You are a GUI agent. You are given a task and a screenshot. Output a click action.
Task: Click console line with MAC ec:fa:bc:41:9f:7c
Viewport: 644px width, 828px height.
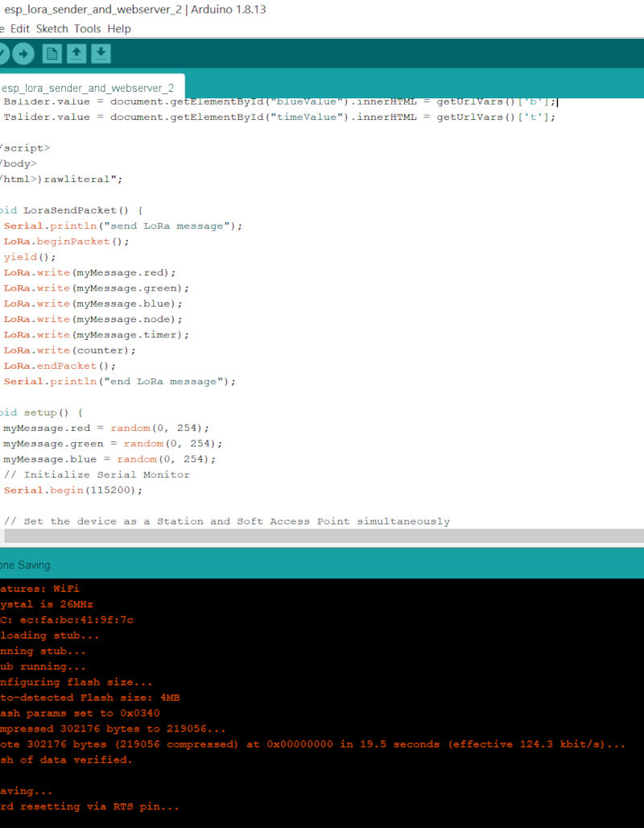[x=67, y=620]
